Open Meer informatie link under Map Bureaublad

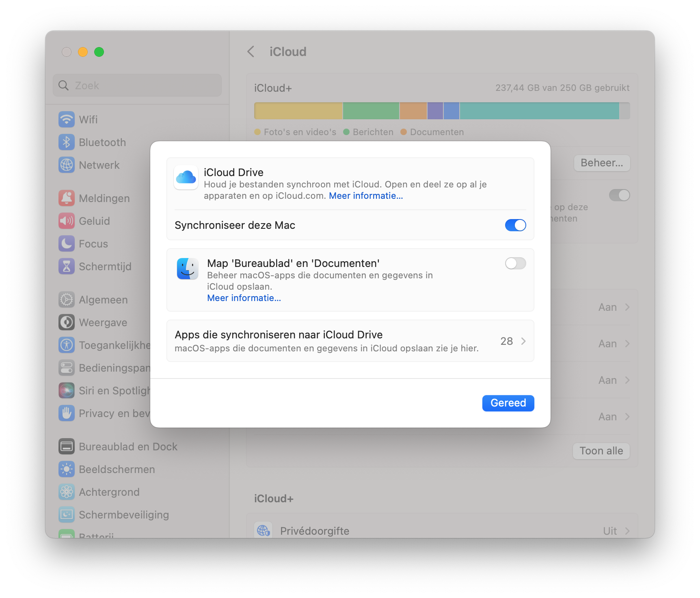(x=244, y=298)
